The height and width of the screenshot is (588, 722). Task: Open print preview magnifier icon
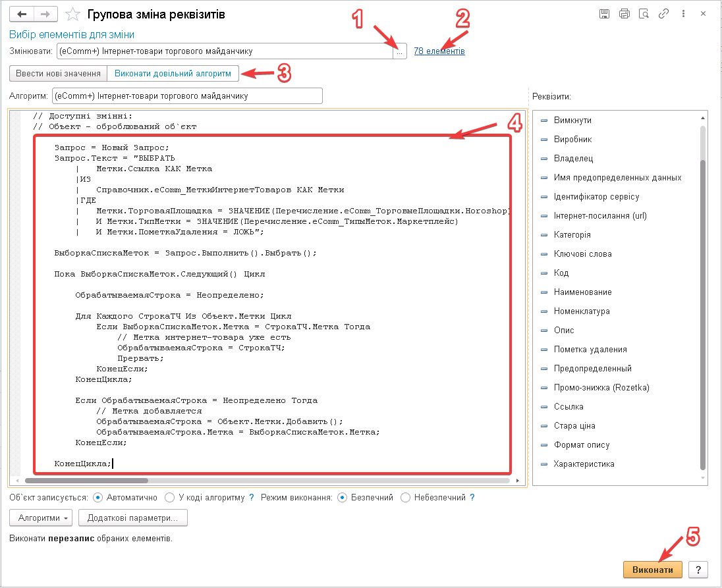644,14
